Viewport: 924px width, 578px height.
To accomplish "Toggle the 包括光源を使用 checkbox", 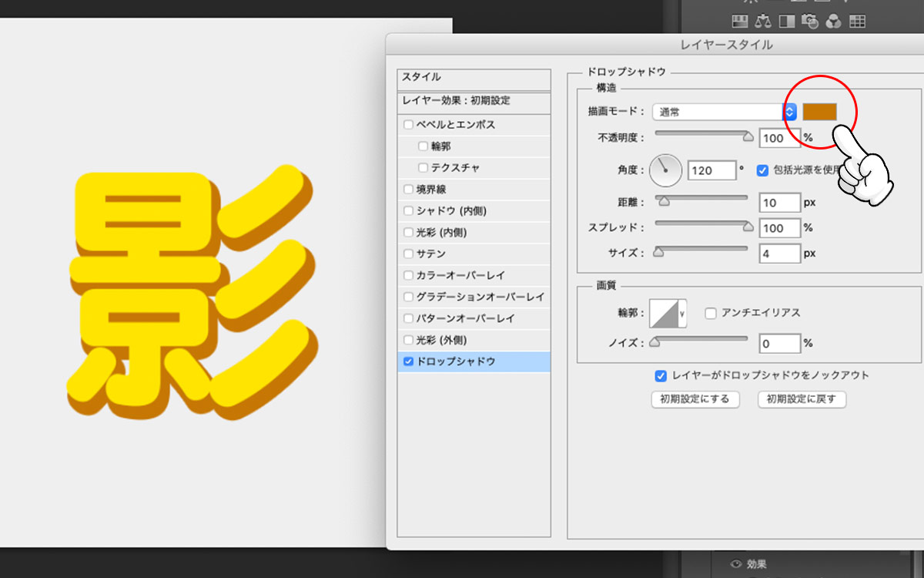I will (x=762, y=170).
